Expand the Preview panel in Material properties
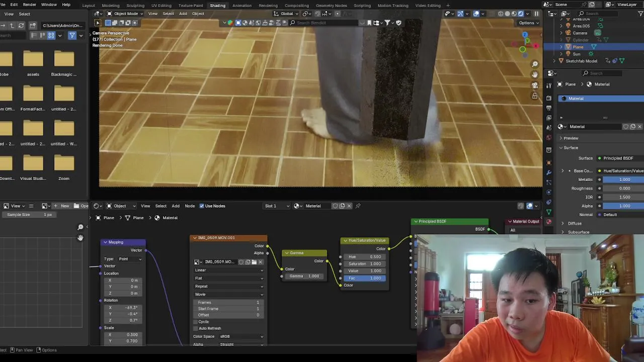 [x=570, y=138]
